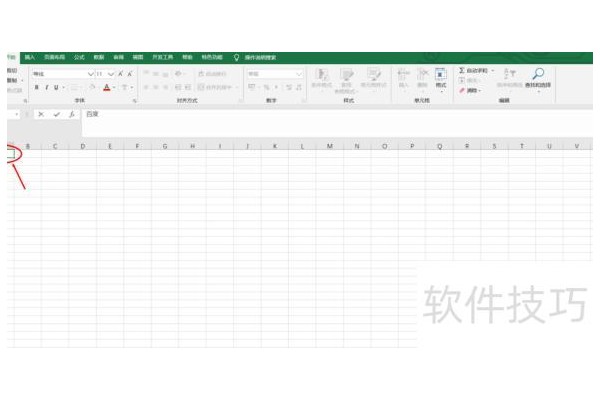The image size is (600, 400).
Task: Click the merge and center button
Action: [215, 87]
